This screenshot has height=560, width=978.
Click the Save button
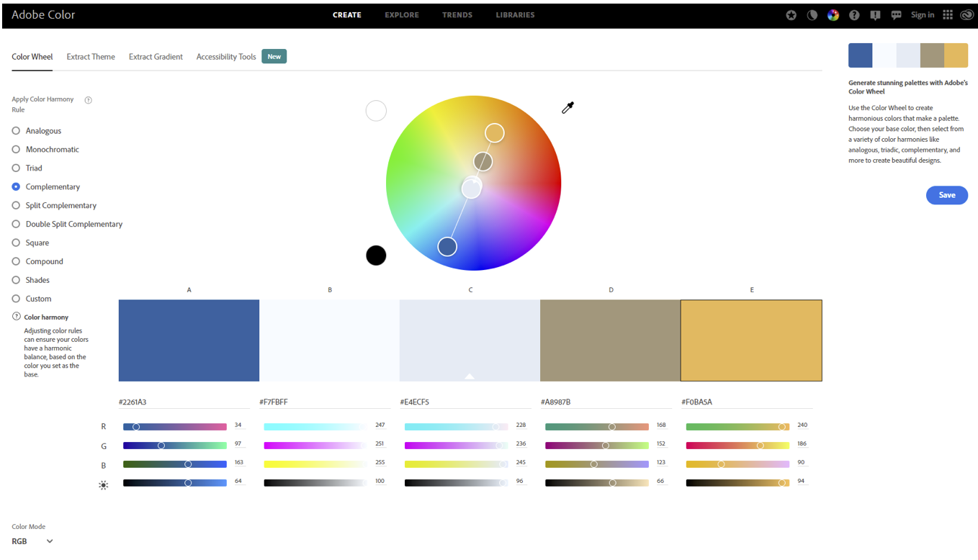click(947, 195)
